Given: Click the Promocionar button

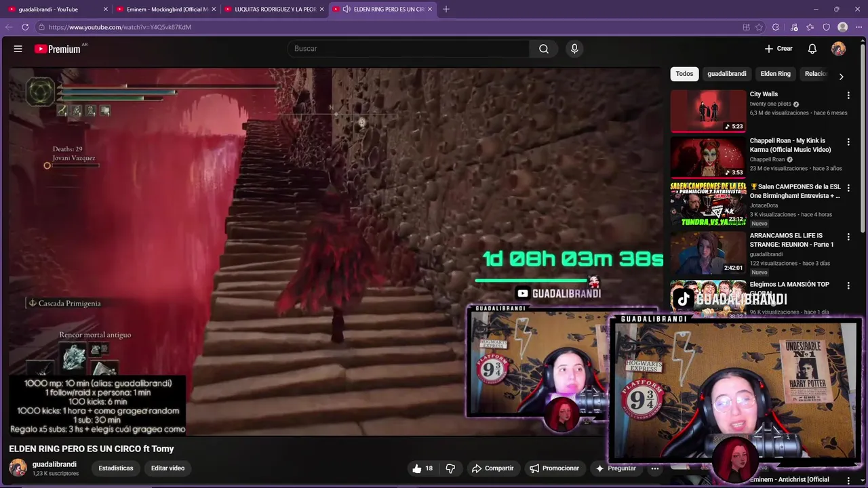Looking at the screenshot, I should (554, 468).
